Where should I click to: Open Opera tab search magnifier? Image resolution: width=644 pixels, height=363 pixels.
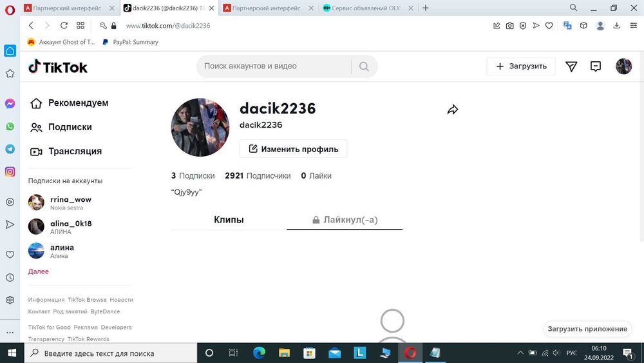coord(573,8)
